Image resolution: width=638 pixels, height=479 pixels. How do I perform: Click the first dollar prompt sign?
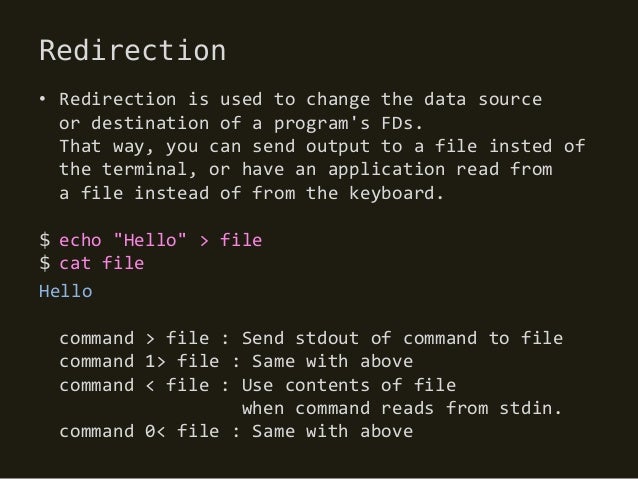pos(45,240)
